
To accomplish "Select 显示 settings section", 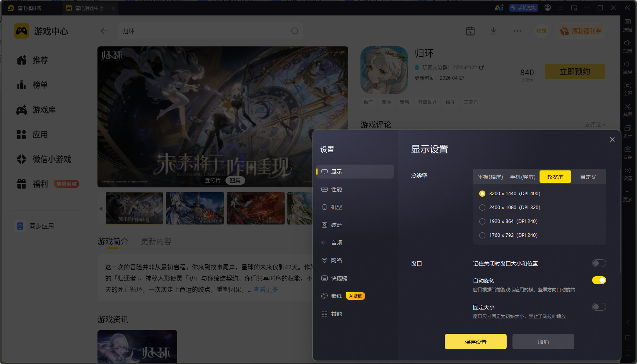I will tap(355, 172).
